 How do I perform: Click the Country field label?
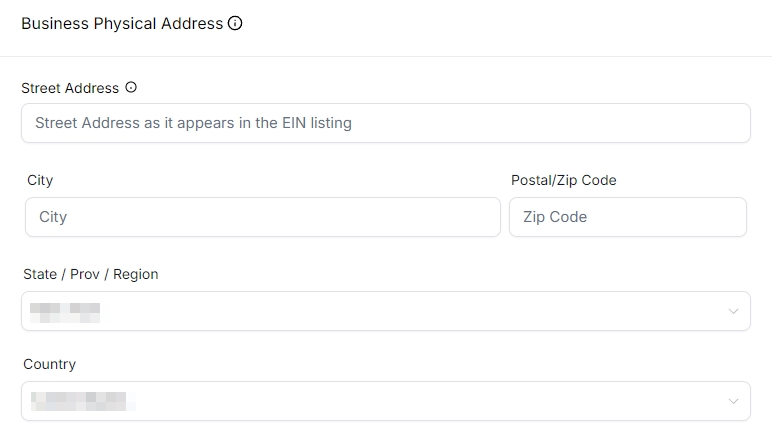[49, 364]
